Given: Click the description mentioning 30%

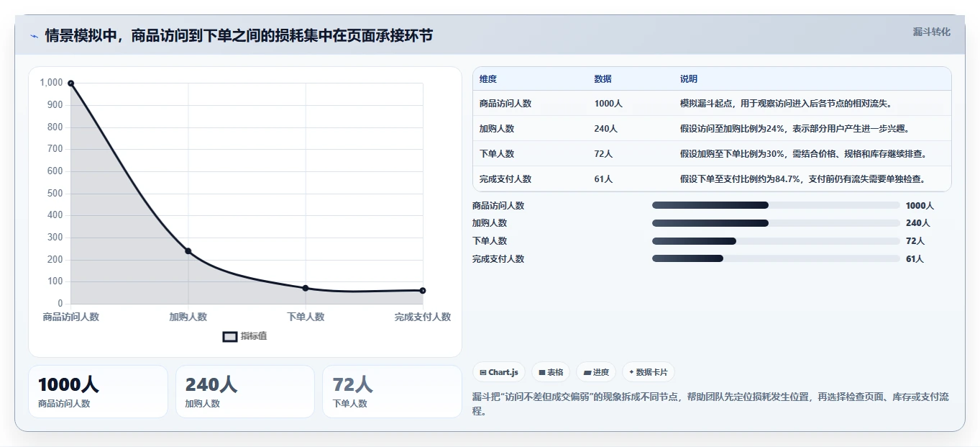Looking at the screenshot, I should 803,154.
